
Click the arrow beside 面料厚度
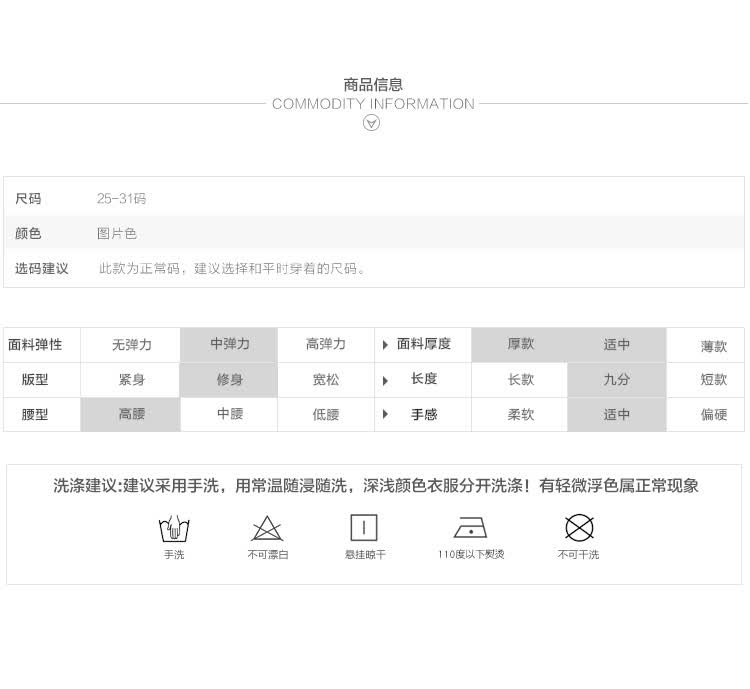tap(386, 345)
